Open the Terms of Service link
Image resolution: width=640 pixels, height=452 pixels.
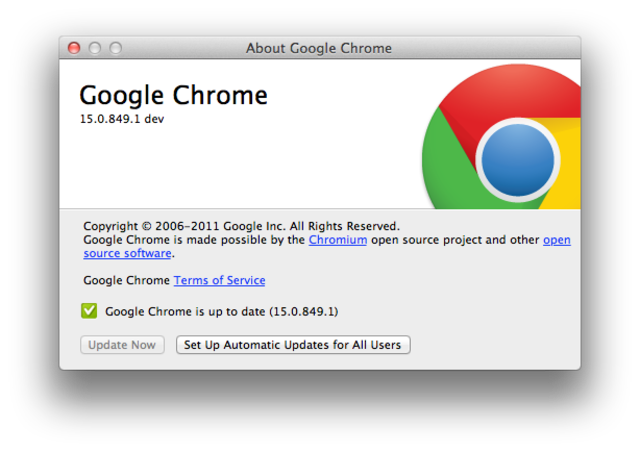(x=219, y=280)
